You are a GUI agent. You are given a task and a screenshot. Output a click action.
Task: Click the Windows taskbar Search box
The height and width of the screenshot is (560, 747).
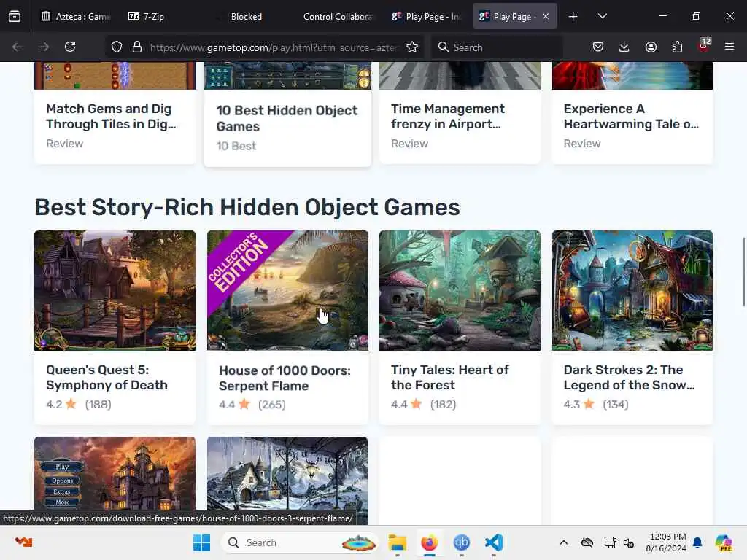300,542
